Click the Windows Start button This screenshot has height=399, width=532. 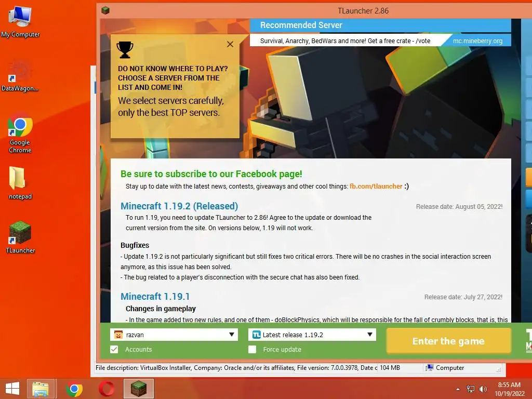point(12,388)
